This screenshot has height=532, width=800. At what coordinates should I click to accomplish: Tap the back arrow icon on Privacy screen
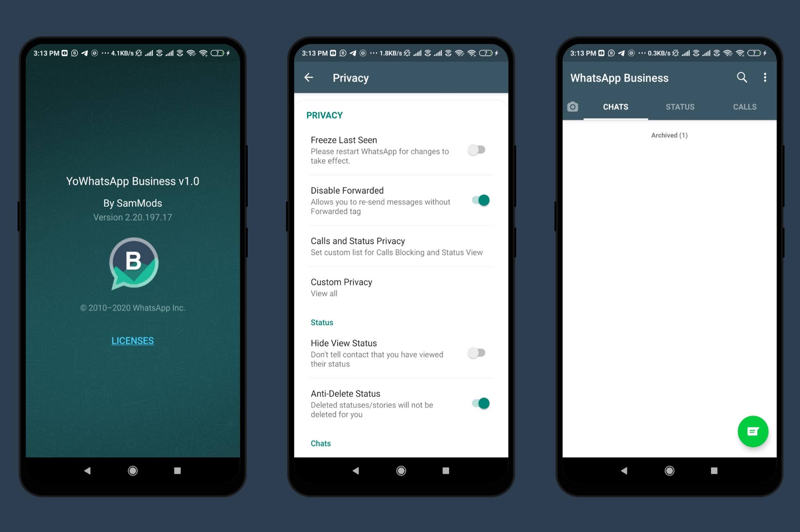pyautogui.click(x=310, y=78)
